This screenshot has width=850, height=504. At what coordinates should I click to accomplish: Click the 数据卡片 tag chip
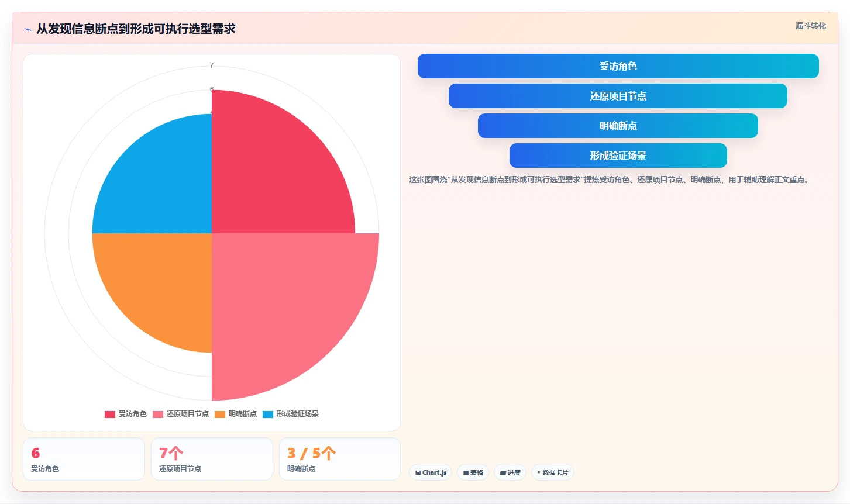pyautogui.click(x=553, y=472)
